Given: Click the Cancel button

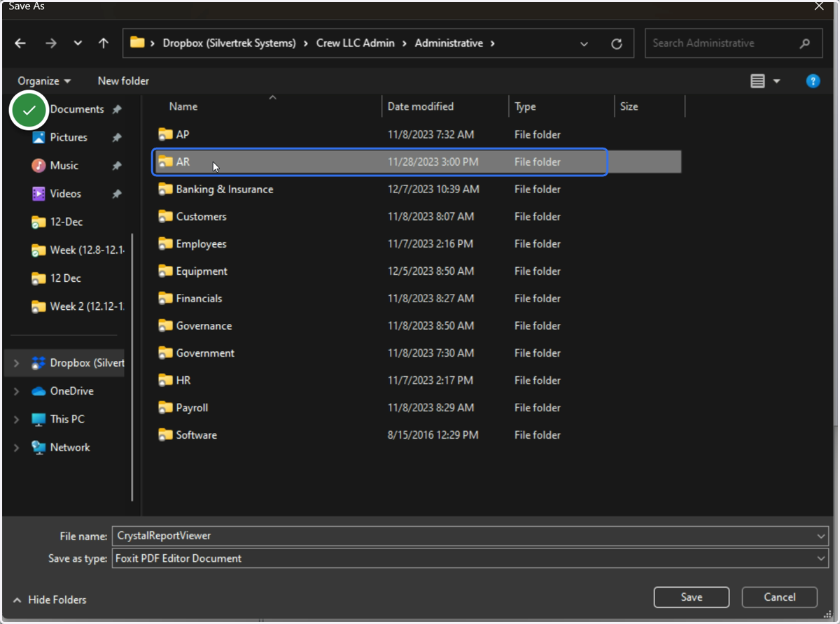Looking at the screenshot, I should [780, 597].
